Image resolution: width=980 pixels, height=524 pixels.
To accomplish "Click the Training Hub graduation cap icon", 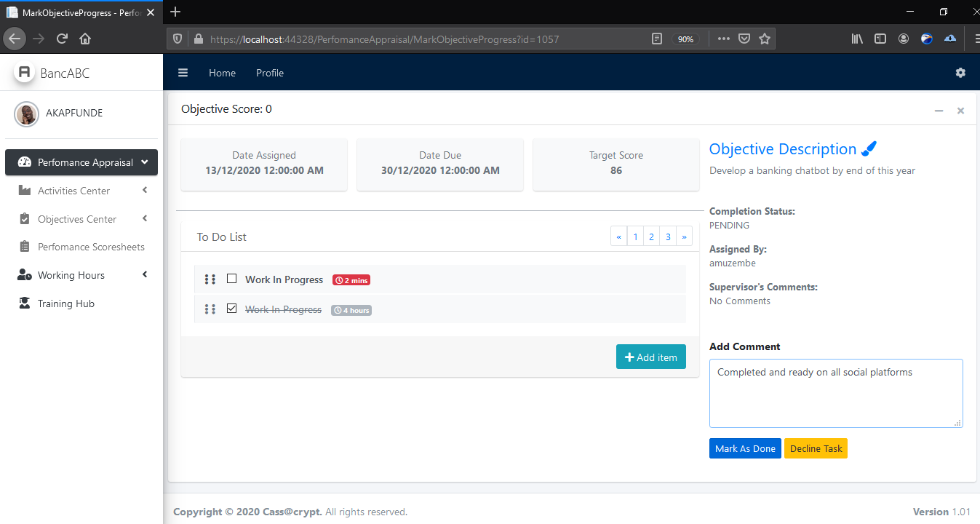I will 25,303.
